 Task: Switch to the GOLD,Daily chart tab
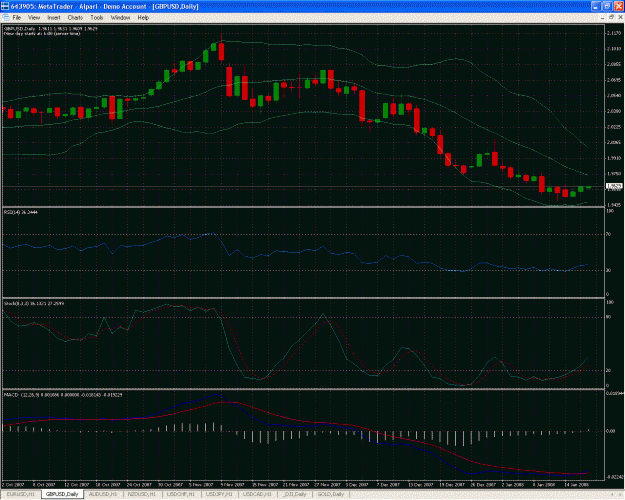[331, 494]
